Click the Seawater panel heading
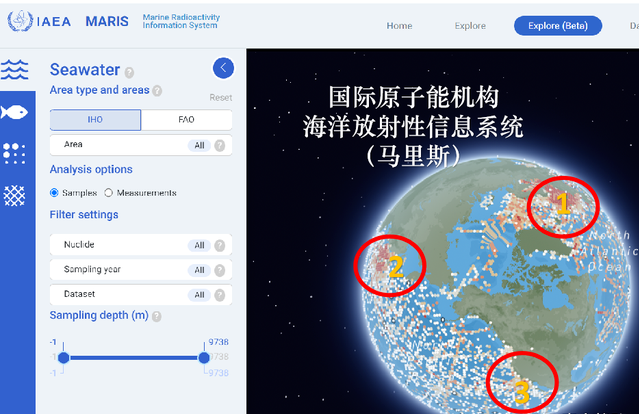 [85, 70]
